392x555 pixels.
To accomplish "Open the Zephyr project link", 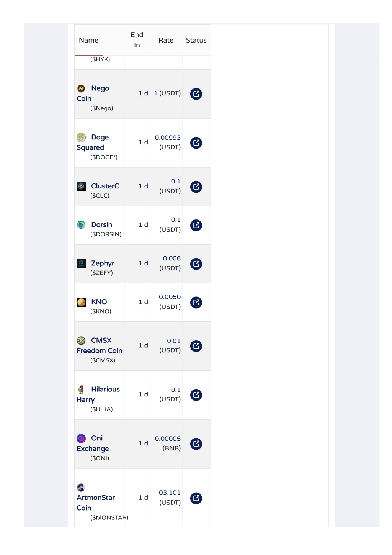I will click(103, 264).
